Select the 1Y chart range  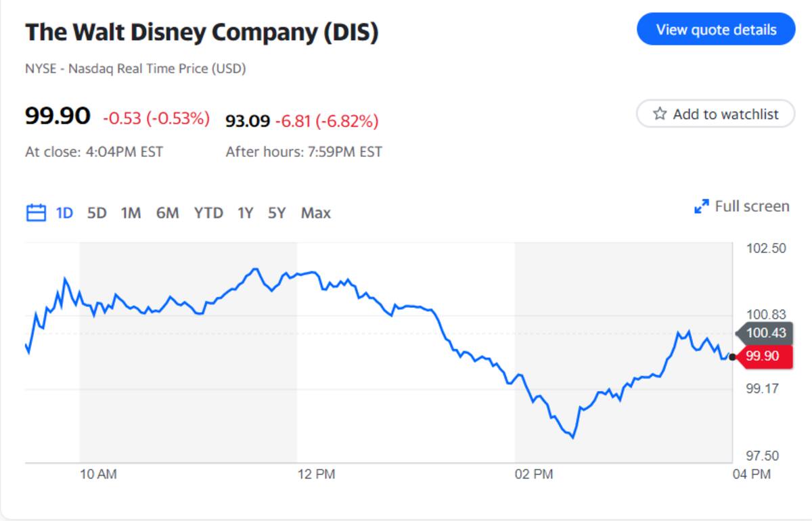pyautogui.click(x=245, y=213)
